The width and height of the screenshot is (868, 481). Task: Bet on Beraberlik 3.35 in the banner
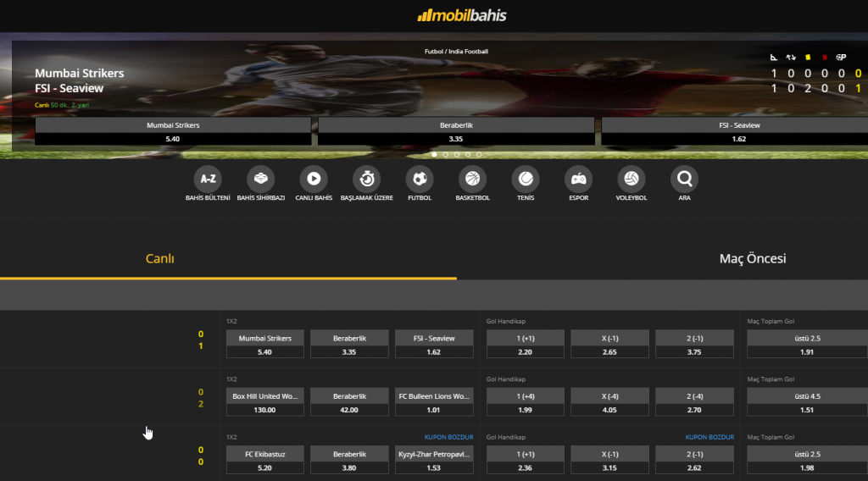point(456,131)
